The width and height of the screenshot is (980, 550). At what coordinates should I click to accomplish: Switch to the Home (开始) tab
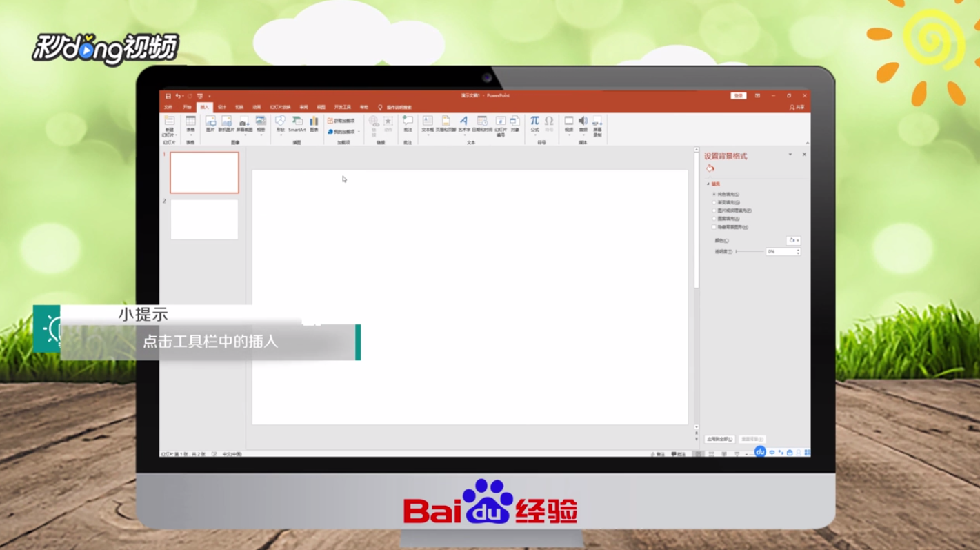pyautogui.click(x=187, y=107)
